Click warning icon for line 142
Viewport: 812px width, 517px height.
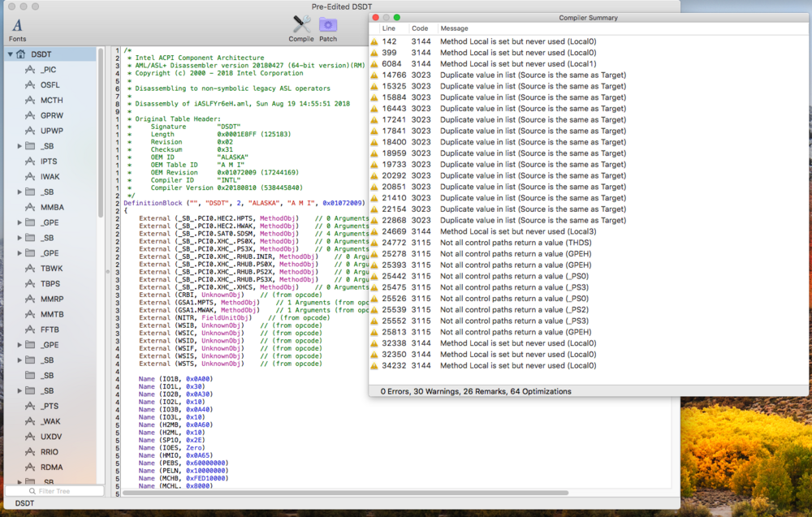(374, 41)
